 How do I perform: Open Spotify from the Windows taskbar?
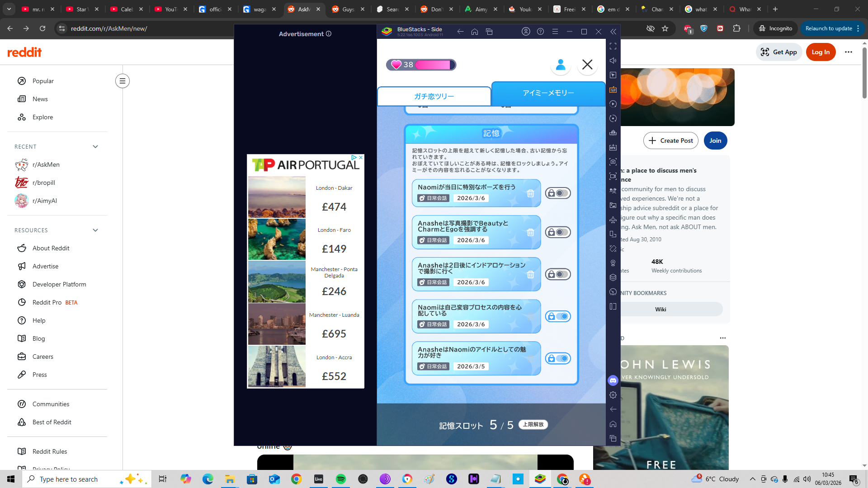coord(341,479)
